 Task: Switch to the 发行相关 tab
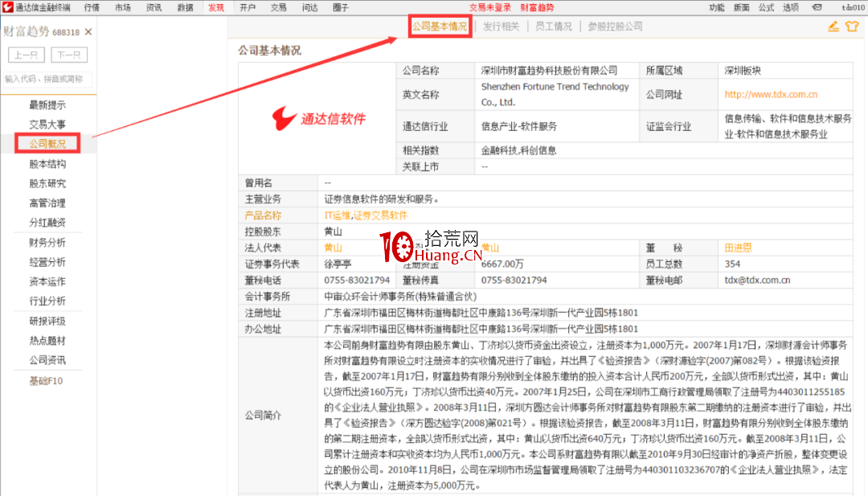[501, 26]
